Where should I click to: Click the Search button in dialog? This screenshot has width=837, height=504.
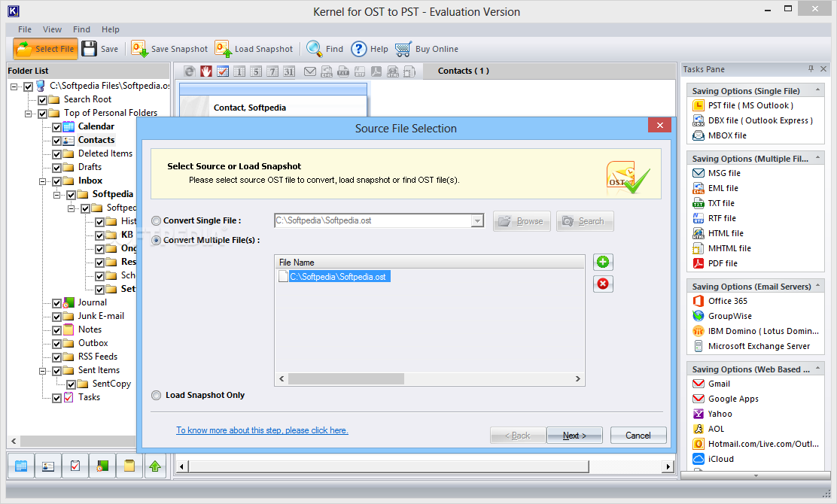pyautogui.click(x=585, y=221)
